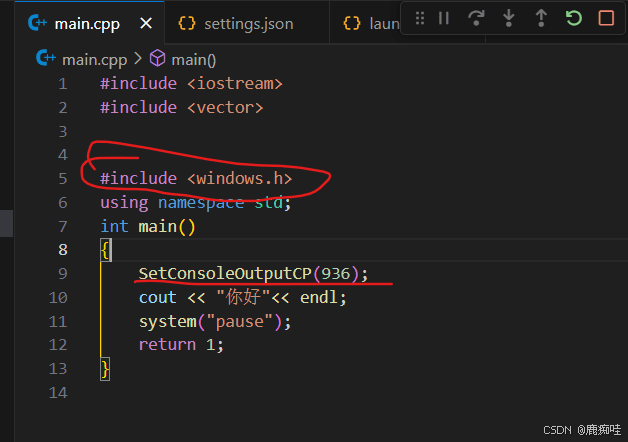The image size is (628, 442).
Task: Click the cout statement on line 10
Action: 242,297
